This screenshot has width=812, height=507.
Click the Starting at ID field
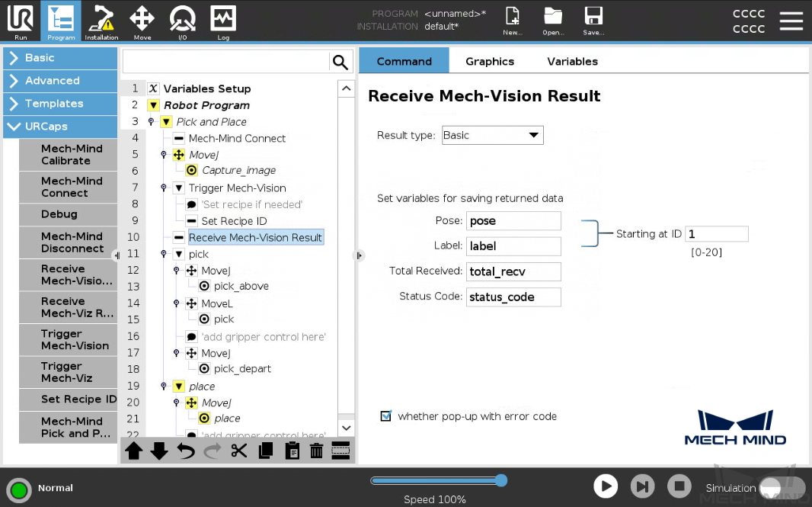[717, 234]
